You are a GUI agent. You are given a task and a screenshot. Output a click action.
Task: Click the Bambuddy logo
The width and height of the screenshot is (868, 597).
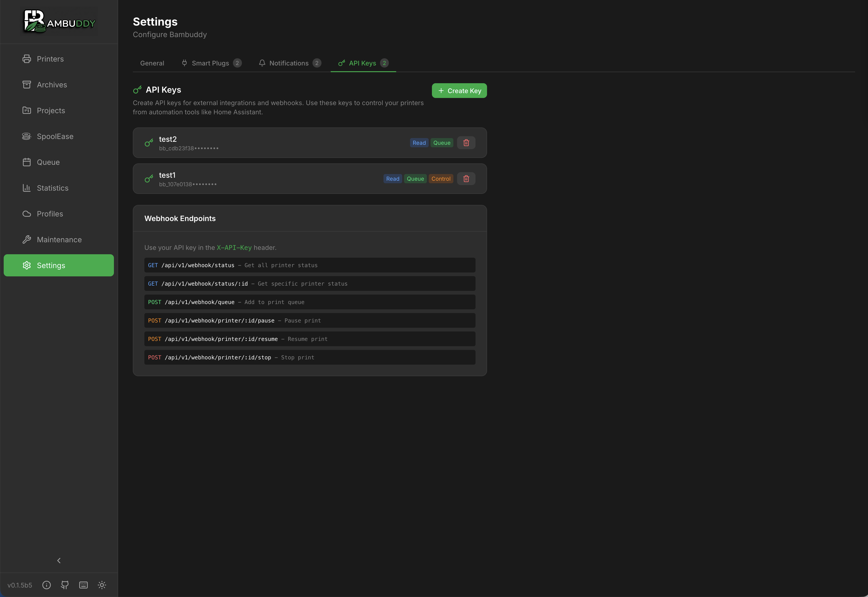tap(59, 21)
